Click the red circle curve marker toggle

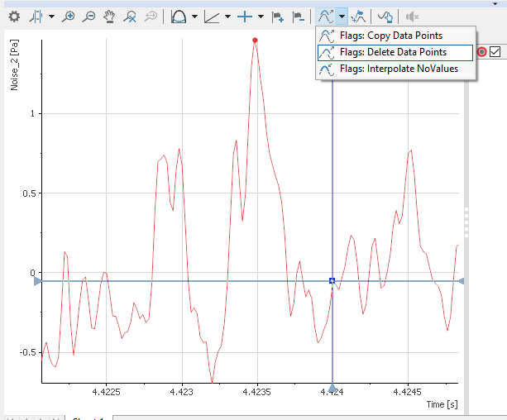click(x=482, y=52)
